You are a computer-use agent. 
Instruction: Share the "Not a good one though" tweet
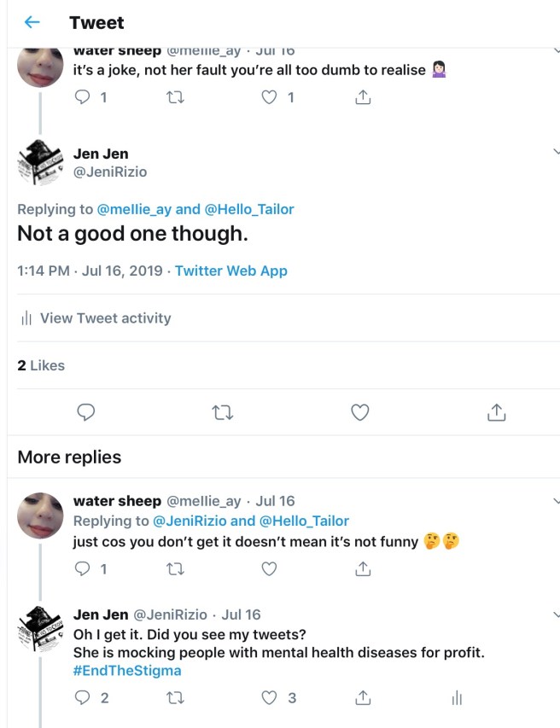point(497,413)
